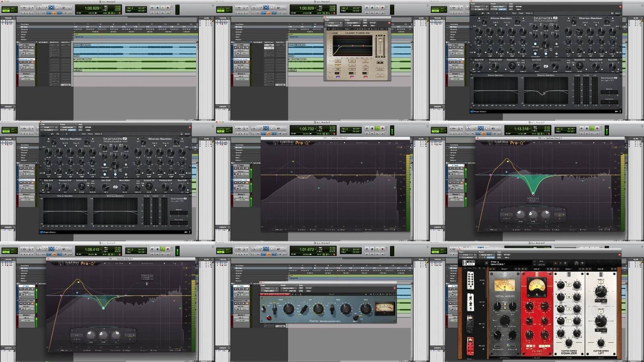Select the blue 2 Track clip in the plugin-free session
Viewport: 644px width, 362px height.
[x=135, y=51]
